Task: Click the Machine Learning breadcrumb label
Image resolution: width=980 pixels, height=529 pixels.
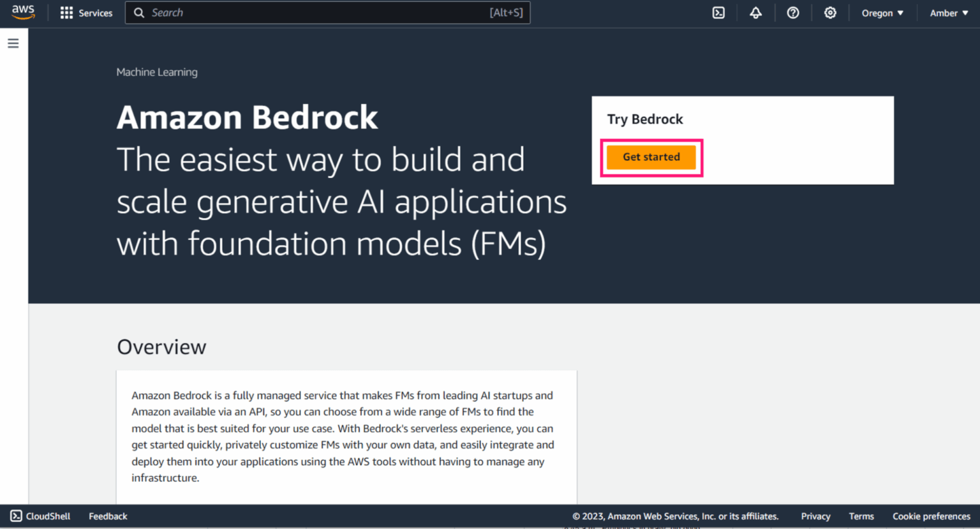Action: coord(156,72)
